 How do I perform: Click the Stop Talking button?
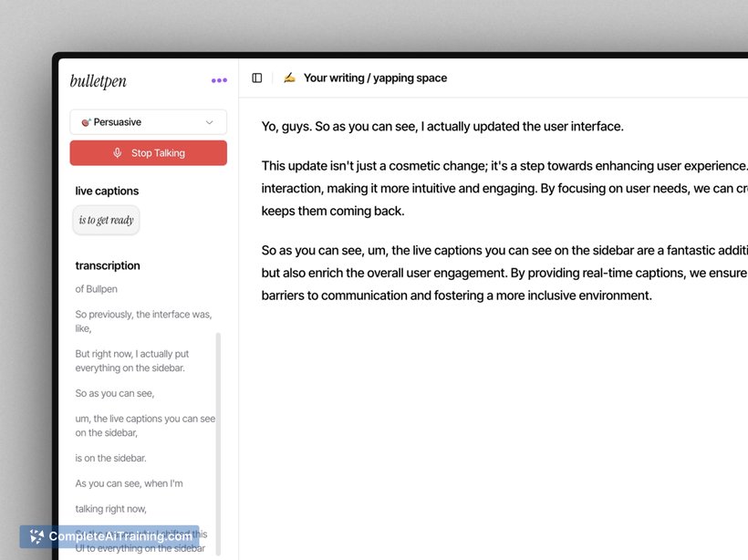tap(149, 153)
